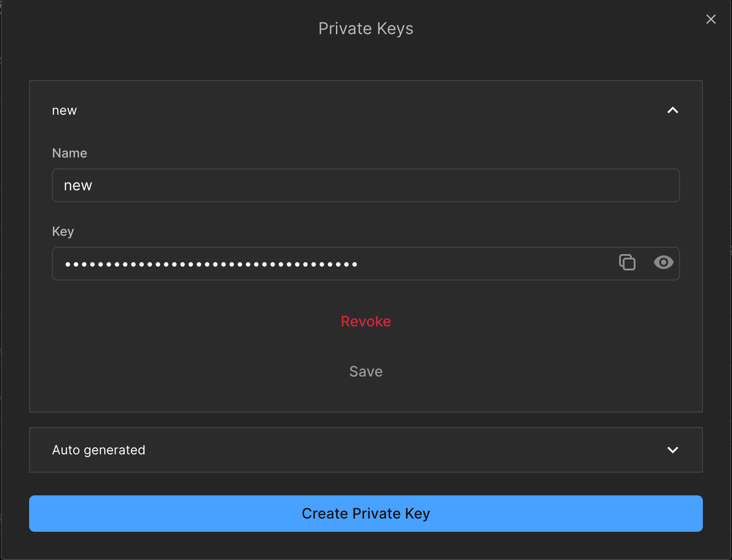Copy the private key to clipboard
Image resolution: width=732 pixels, height=560 pixels.
tap(627, 263)
